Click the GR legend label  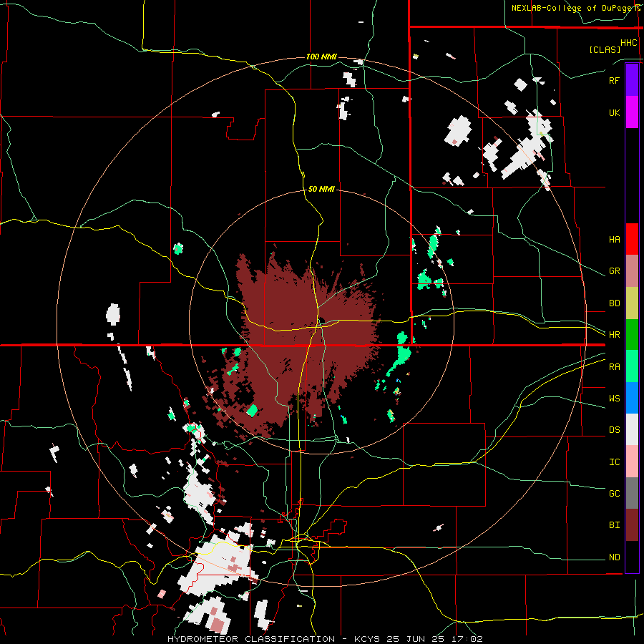[x=614, y=271]
